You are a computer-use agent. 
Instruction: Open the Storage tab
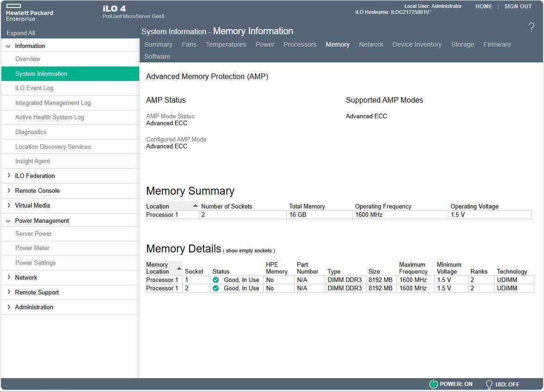tap(463, 44)
